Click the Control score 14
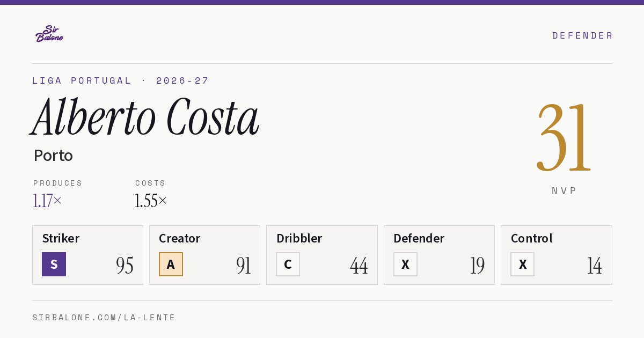The width and height of the screenshot is (644, 338). pos(594,266)
